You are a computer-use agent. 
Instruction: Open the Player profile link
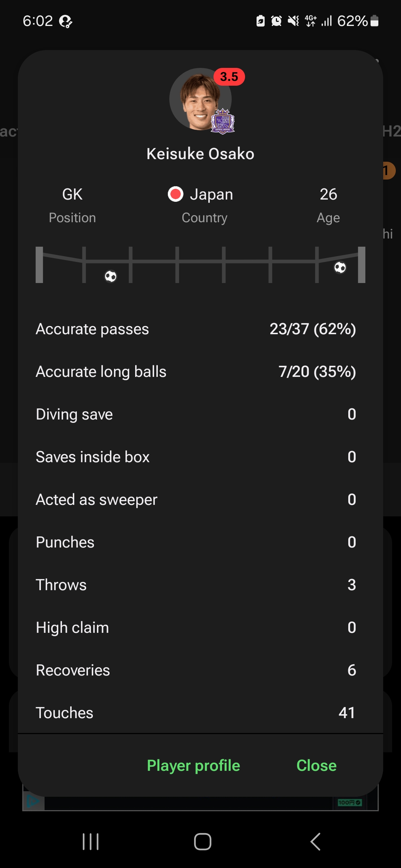[x=193, y=765]
